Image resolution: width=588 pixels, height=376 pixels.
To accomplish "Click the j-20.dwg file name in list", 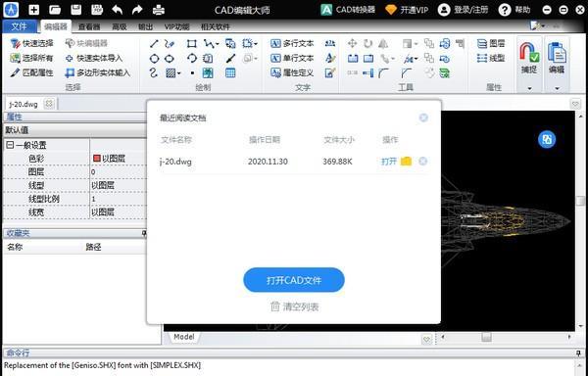I will pos(175,162).
